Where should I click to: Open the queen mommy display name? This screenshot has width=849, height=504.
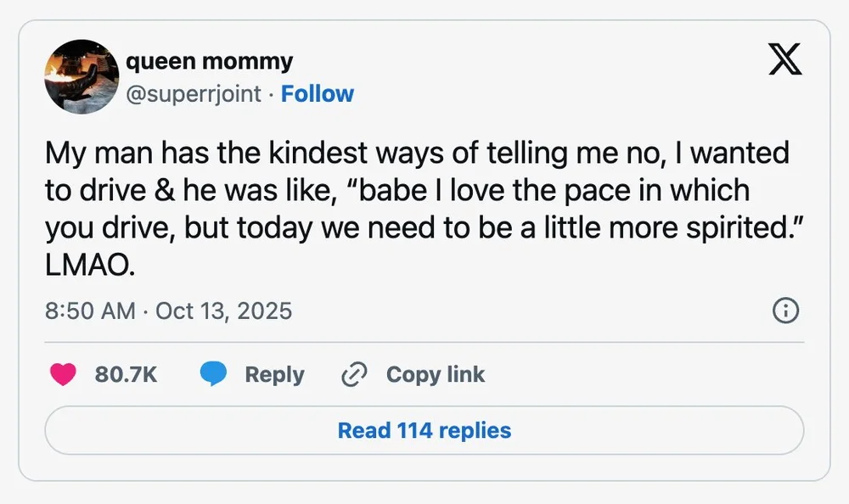209,61
